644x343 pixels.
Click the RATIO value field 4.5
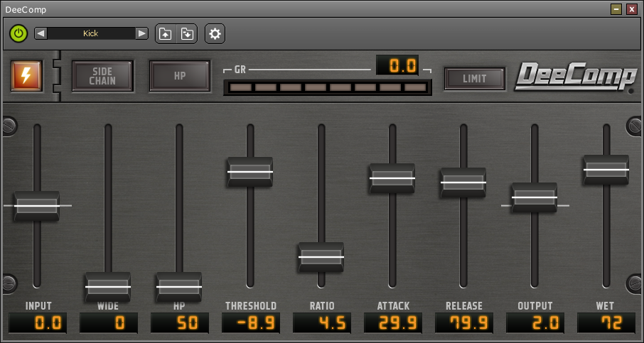click(322, 323)
